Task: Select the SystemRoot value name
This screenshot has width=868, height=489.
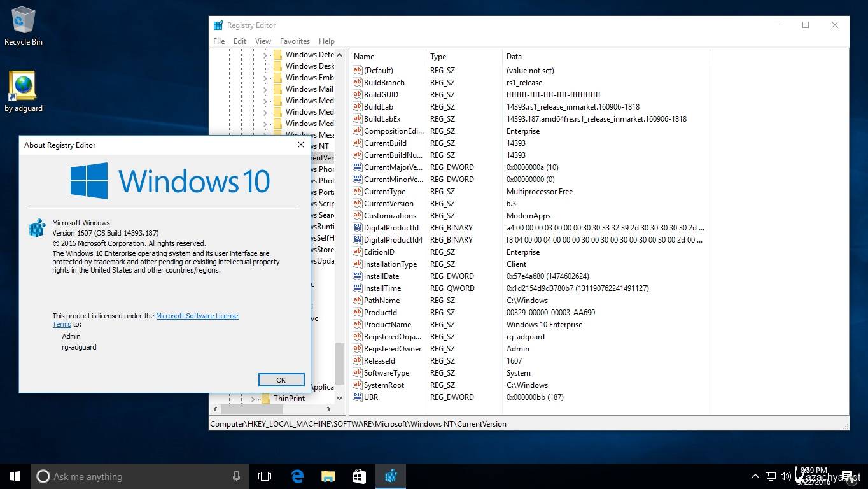Action: tap(384, 385)
